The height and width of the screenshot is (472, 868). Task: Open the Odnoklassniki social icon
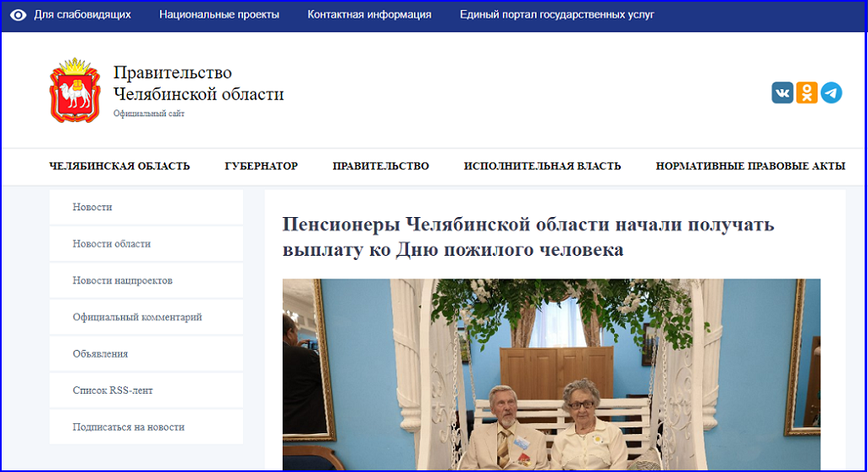807,93
